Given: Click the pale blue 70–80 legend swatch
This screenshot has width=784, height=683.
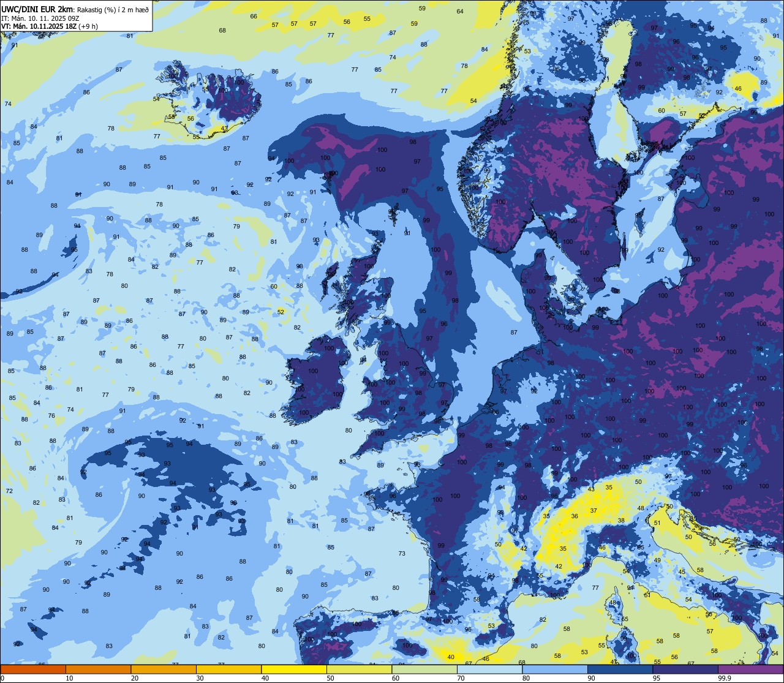Looking at the screenshot, I should tap(489, 669).
